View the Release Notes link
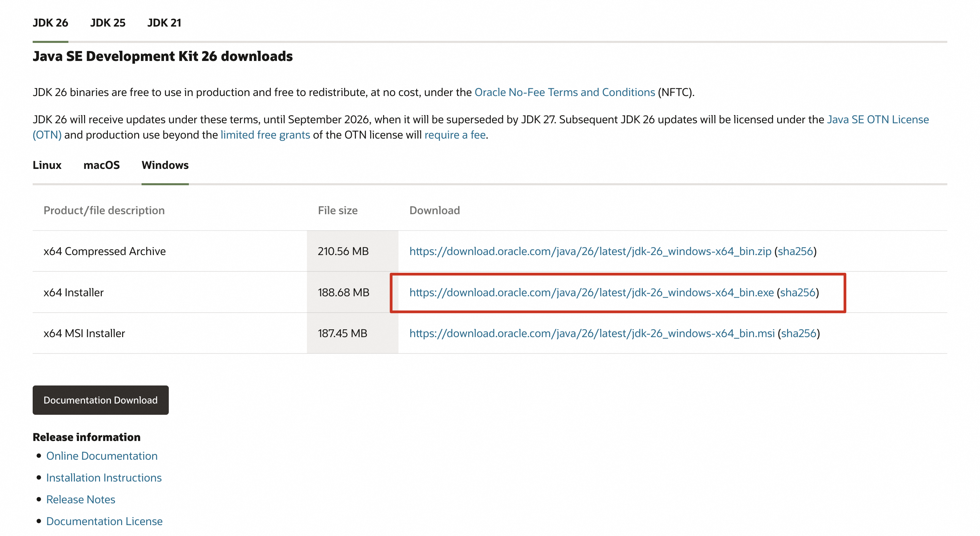This screenshot has height=536, width=980. [x=81, y=500]
